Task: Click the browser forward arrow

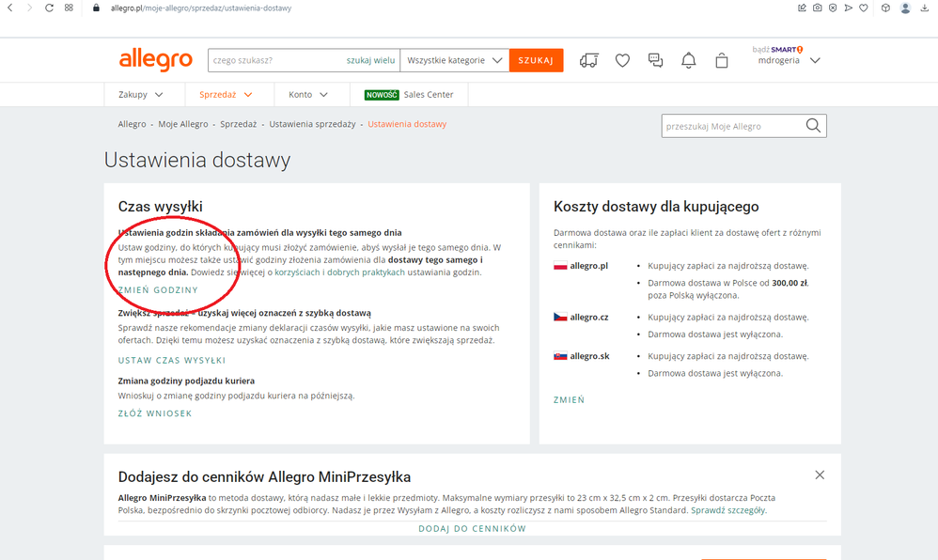Action: point(29,8)
